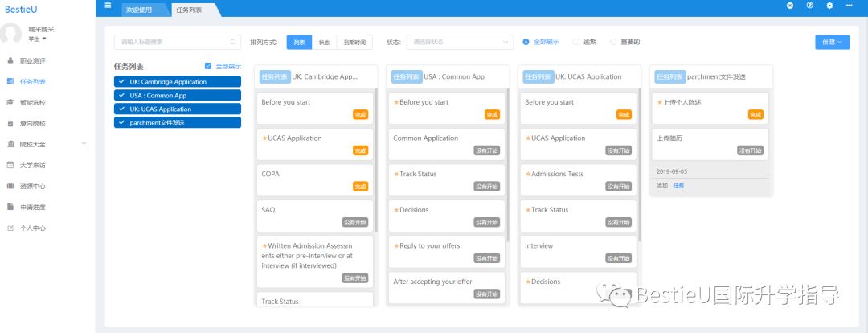Click the 大学来访 calendar icon
868x333 pixels.
(10, 165)
